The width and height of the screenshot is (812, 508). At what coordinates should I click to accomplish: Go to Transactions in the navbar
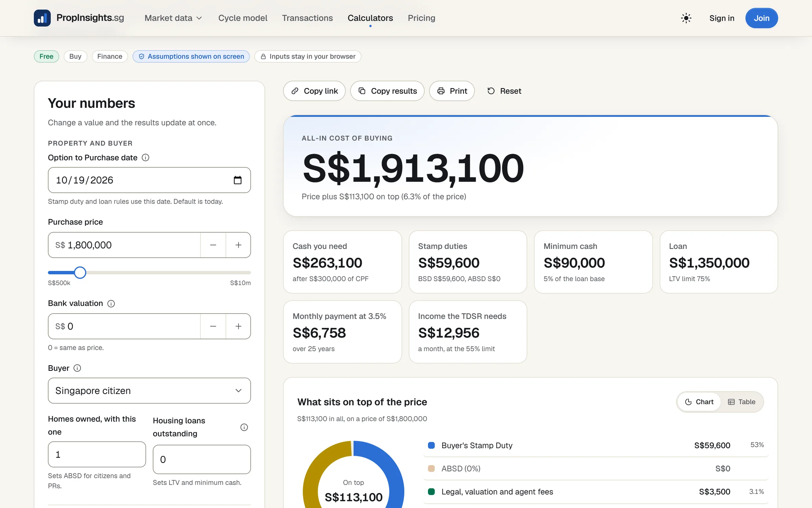click(x=307, y=18)
